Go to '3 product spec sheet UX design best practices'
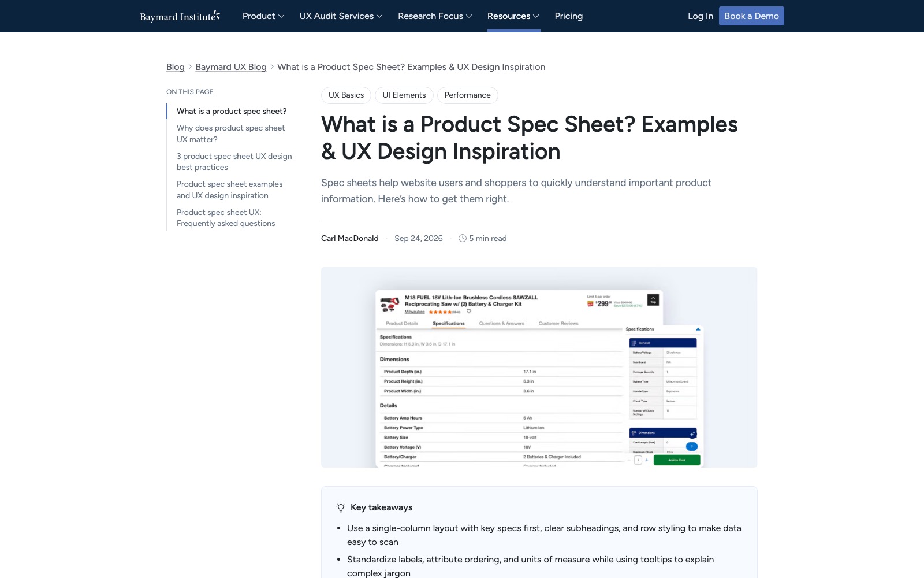This screenshot has width=924, height=578. [x=234, y=162]
